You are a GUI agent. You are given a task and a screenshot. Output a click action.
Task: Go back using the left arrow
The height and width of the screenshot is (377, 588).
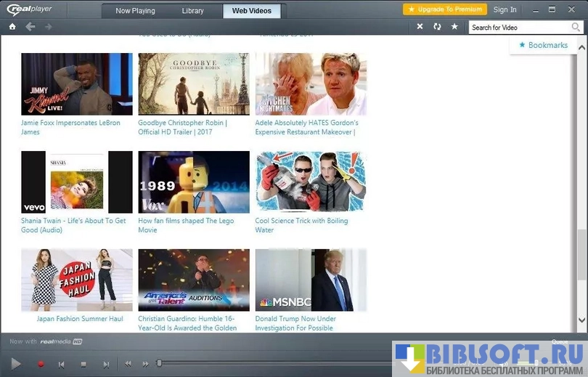30,27
